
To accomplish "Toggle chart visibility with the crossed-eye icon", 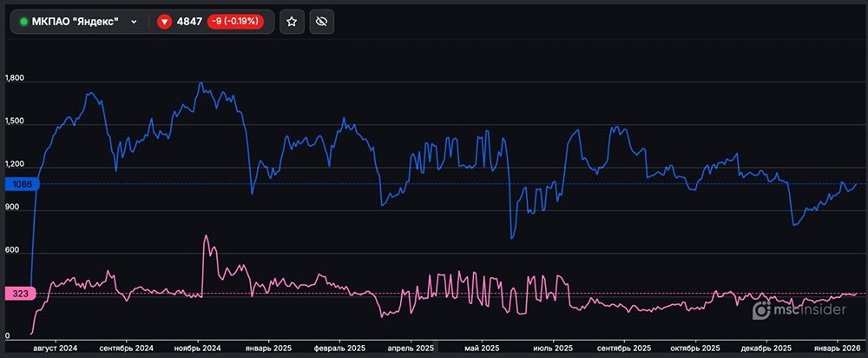I will click(x=321, y=22).
